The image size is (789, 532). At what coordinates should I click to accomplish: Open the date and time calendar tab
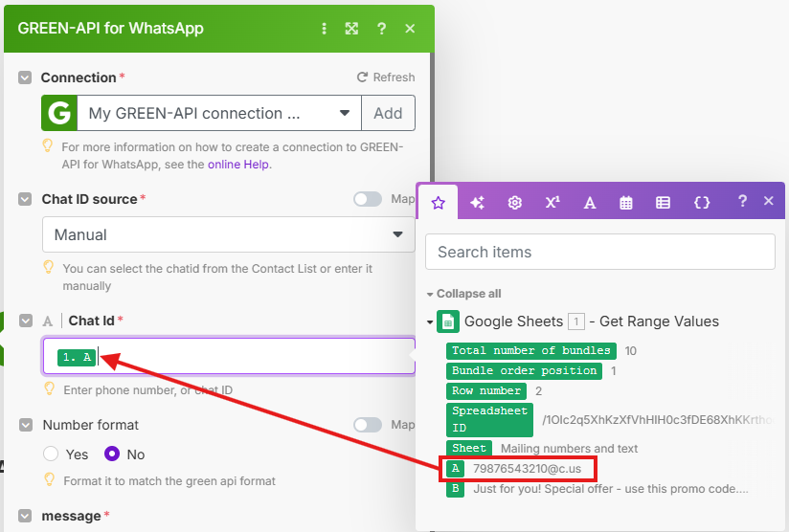(x=626, y=202)
